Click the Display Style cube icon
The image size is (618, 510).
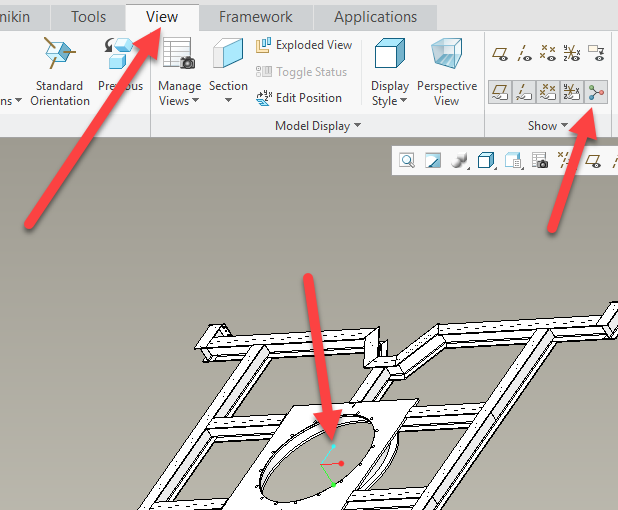(x=389, y=53)
